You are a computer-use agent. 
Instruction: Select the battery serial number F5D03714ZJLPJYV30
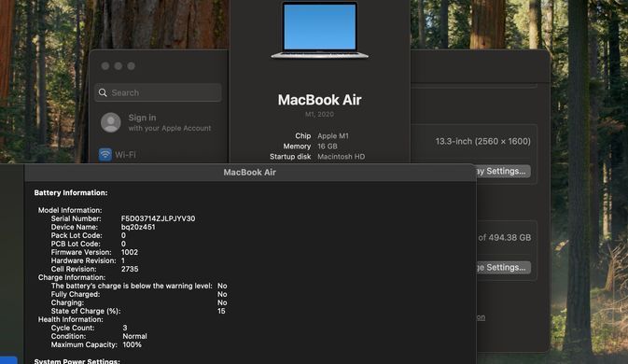(159, 218)
